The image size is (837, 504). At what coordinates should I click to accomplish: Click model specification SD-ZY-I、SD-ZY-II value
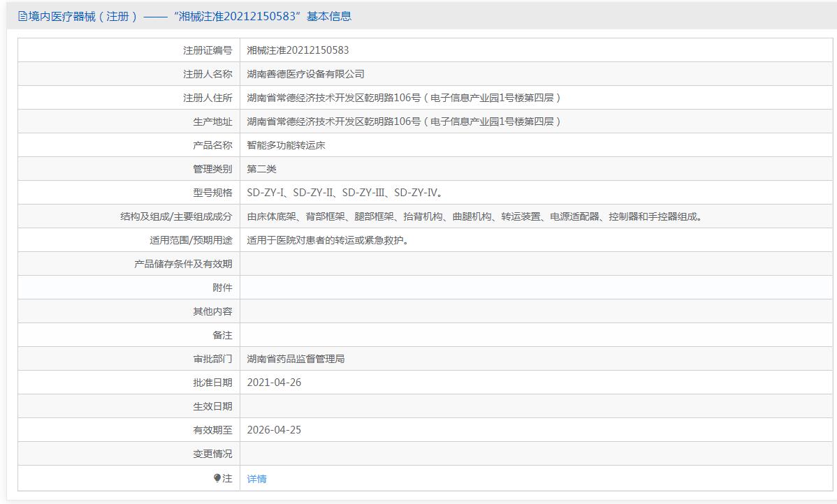click(x=345, y=193)
